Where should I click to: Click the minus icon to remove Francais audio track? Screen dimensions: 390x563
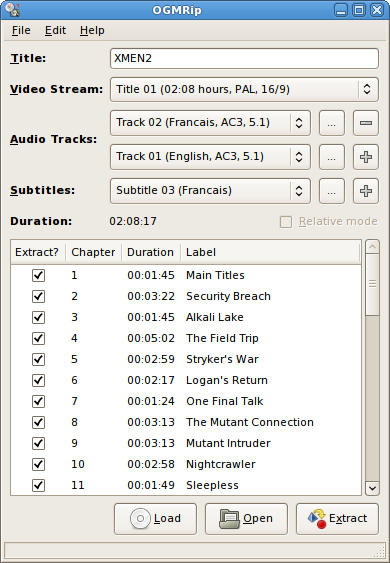[366, 123]
